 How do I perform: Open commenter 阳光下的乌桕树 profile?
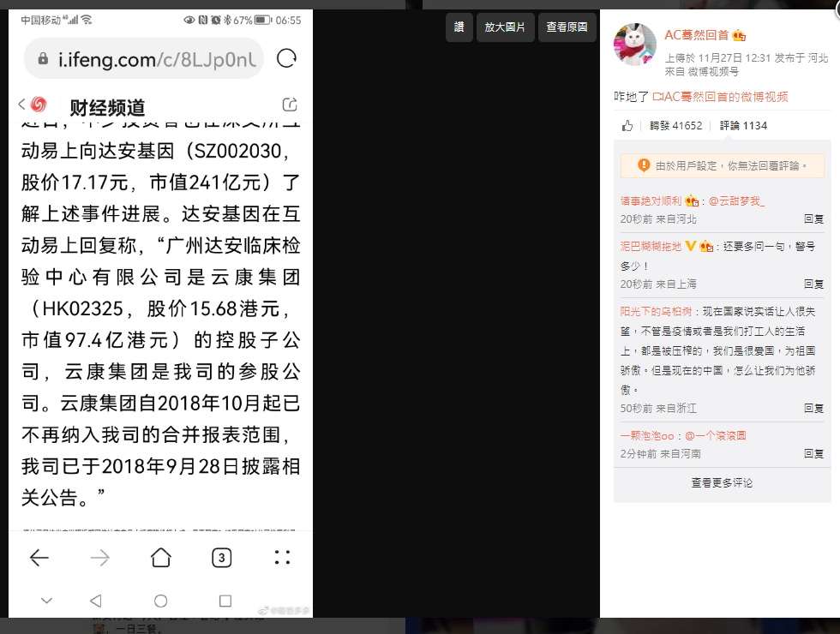[x=657, y=311]
